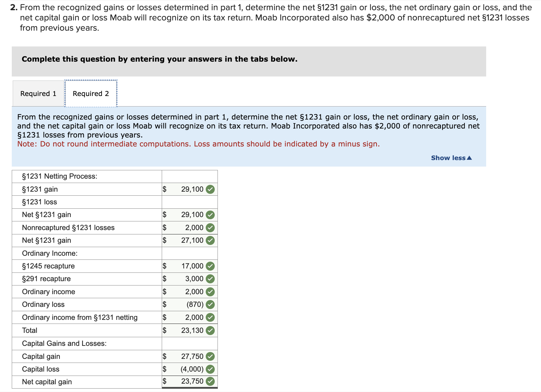Click the checkmark icon beside Net §1231 gain of 27,100
Screen dimensions: 541x392
point(210,240)
